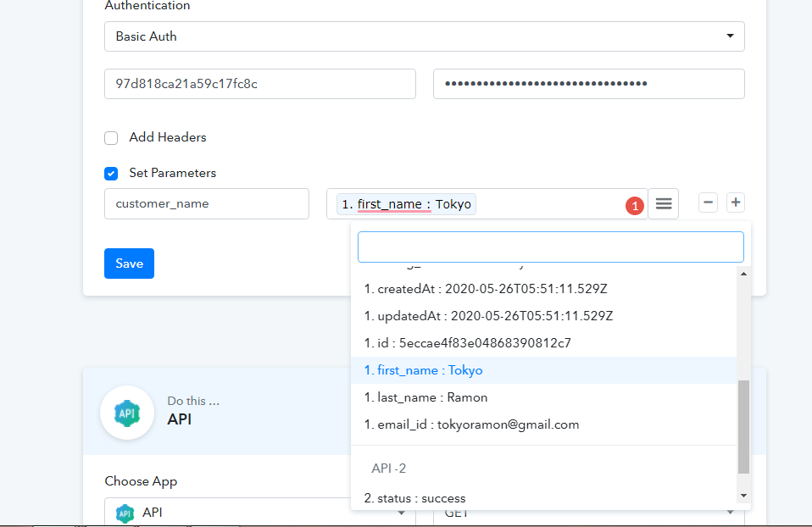Select updatedAt option from the list
812x527 pixels.
tap(544, 316)
